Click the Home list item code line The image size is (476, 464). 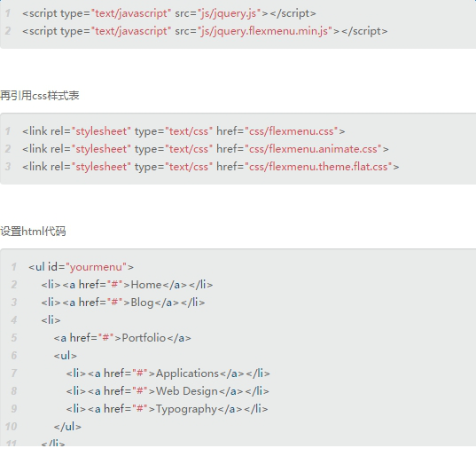click(x=127, y=285)
